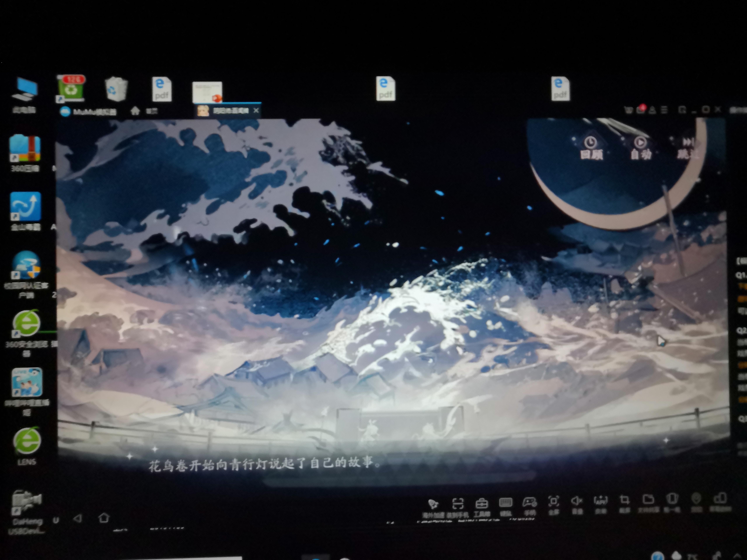
Task: Click the 回顾 review button in the game
Action: coord(591,148)
